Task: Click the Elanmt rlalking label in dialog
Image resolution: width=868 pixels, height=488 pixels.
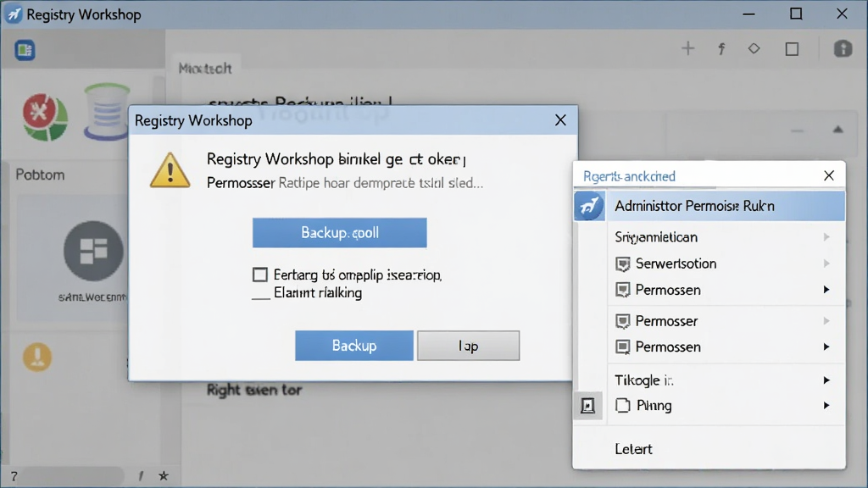Action: click(318, 292)
